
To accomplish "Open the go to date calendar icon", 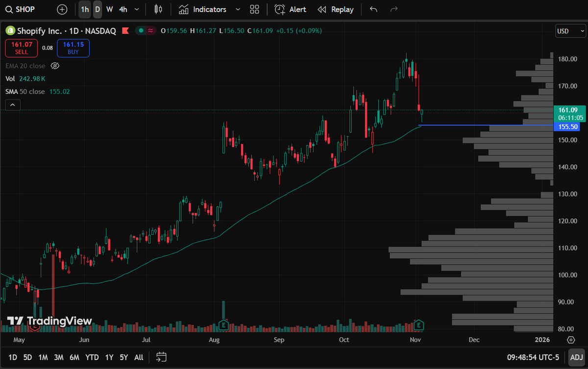I will 162,357.
